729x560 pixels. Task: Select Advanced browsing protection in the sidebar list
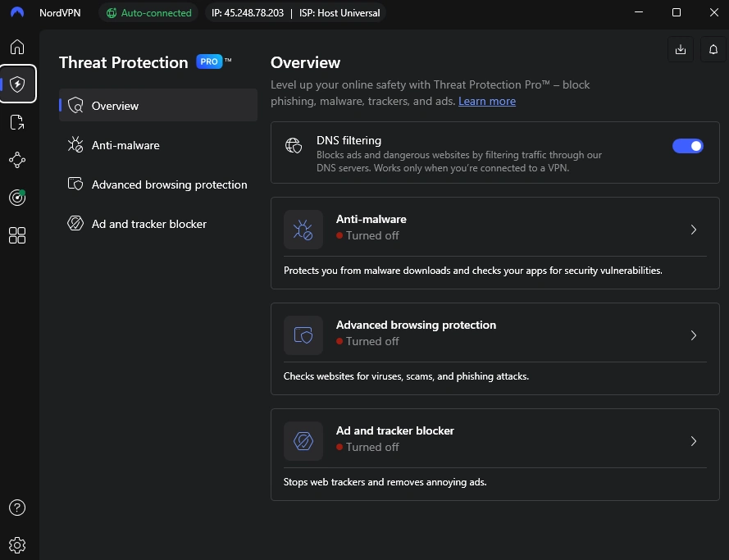click(169, 184)
